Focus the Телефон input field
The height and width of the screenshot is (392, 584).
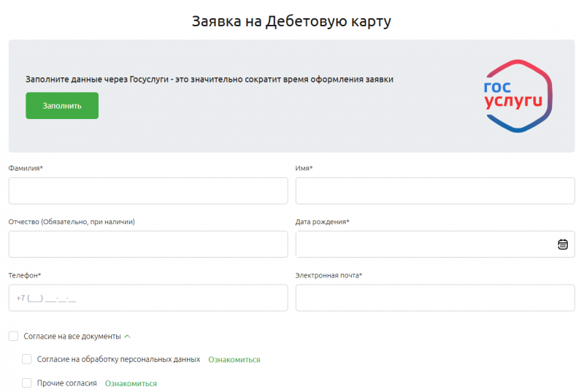tap(148, 298)
